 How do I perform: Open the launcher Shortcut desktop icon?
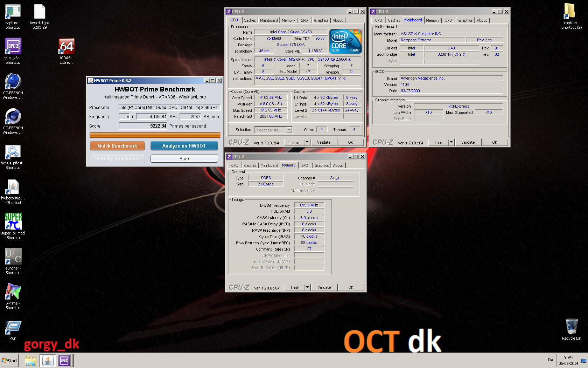[x=13, y=261]
